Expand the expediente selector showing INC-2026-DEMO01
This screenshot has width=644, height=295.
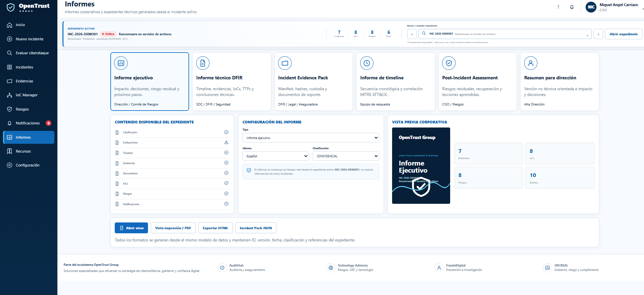click(505, 34)
